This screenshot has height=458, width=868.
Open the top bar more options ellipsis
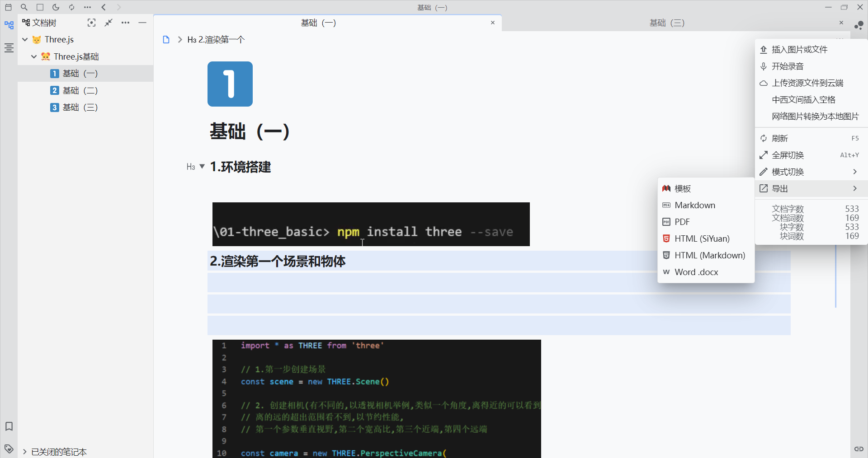coord(87,7)
